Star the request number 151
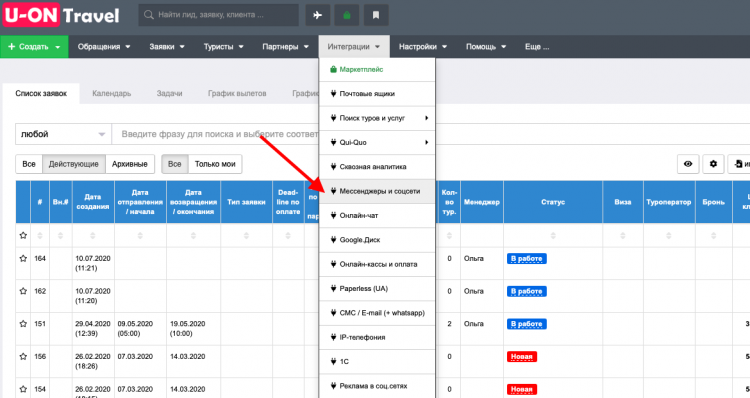 tap(23, 324)
